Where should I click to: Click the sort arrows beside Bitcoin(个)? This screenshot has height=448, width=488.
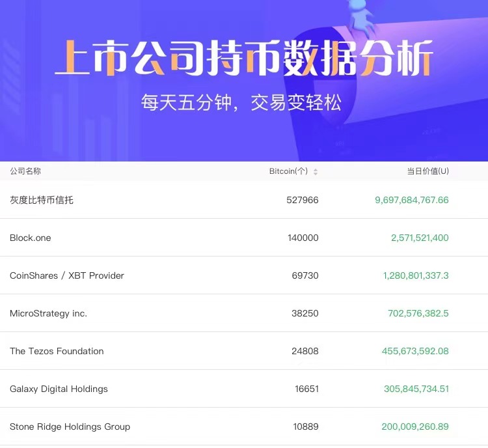[316, 172]
